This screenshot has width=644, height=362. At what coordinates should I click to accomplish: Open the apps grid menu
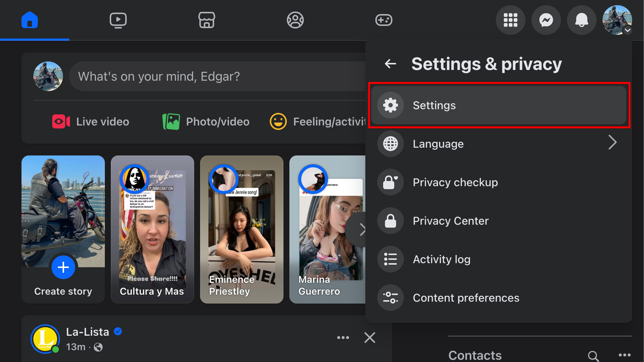coord(510,20)
